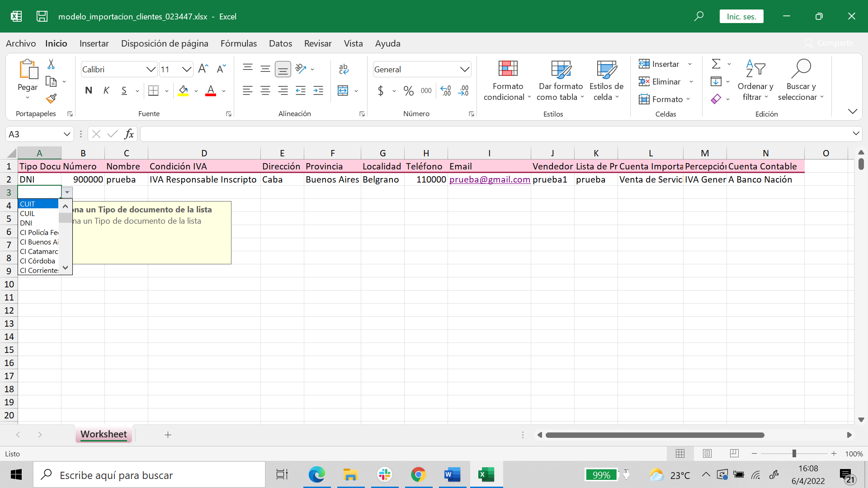
Task: Click the save icon in title bar
Action: (42, 16)
